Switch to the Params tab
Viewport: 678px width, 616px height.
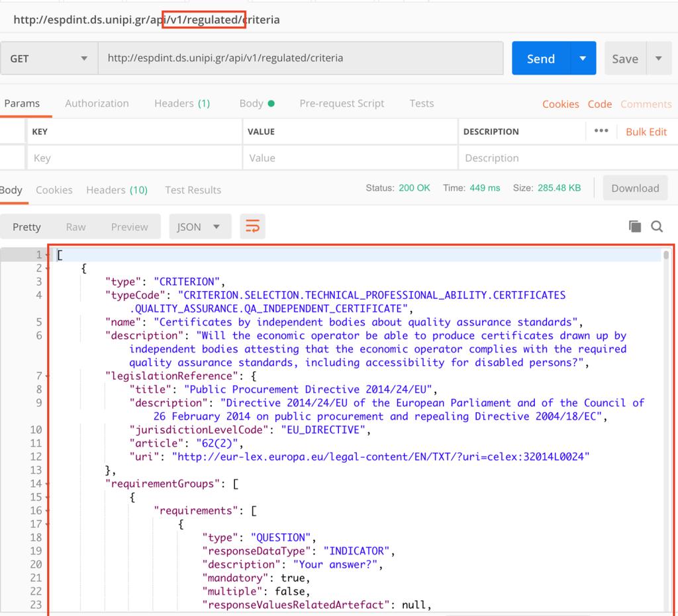22,104
